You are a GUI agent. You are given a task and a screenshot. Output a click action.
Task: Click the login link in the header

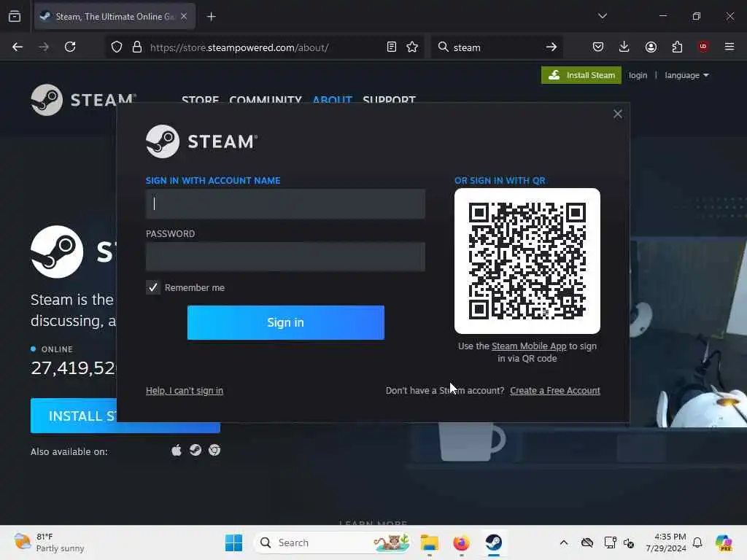click(638, 75)
